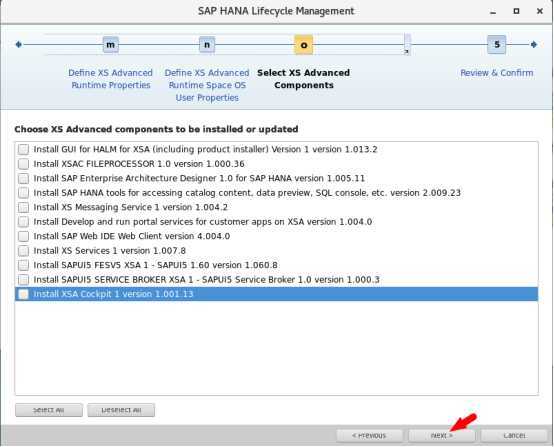Click right roadmap navigation arrow
The image size is (554, 447).
pos(534,45)
